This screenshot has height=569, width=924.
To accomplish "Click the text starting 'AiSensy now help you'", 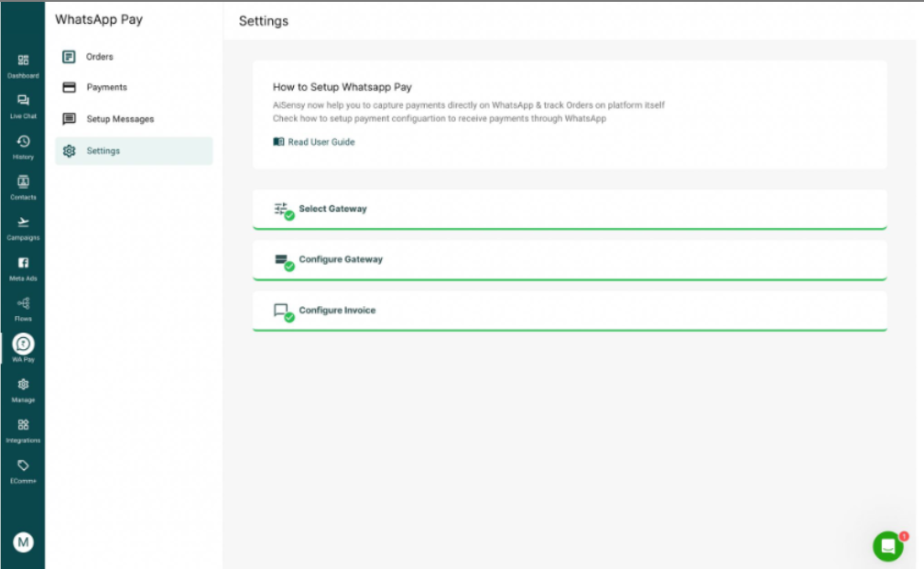I will pyautogui.click(x=469, y=105).
